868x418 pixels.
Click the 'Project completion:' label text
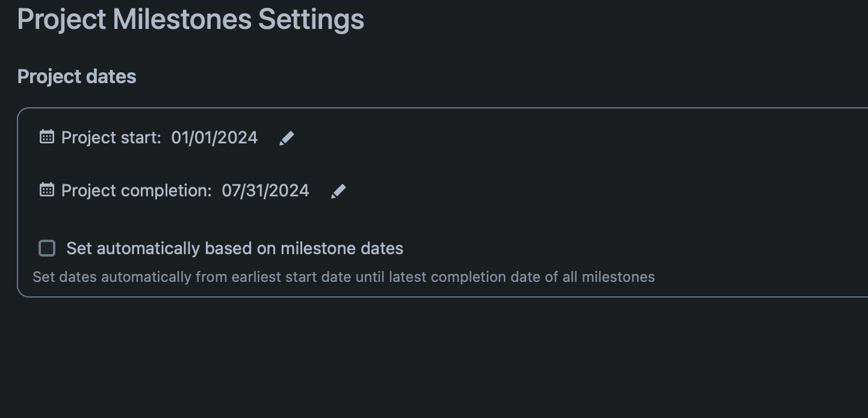(x=136, y=191)
